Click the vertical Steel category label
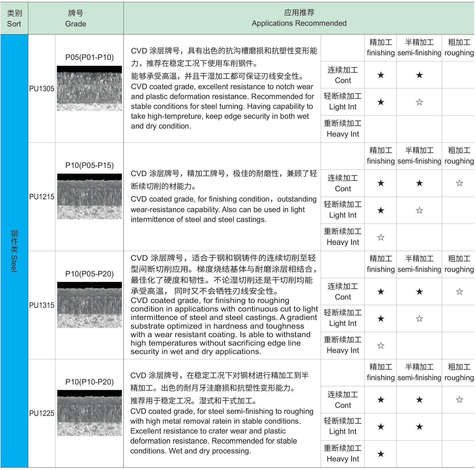 click(14, 251)
